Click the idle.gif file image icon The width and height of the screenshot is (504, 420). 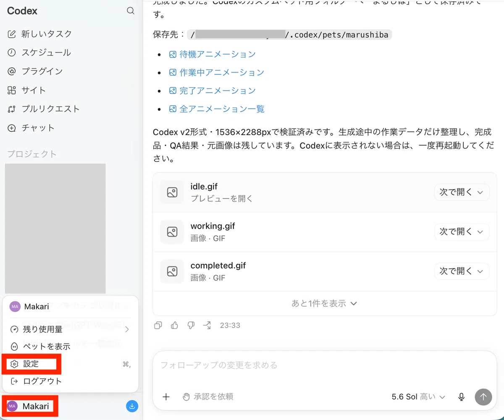click(172, 192)
